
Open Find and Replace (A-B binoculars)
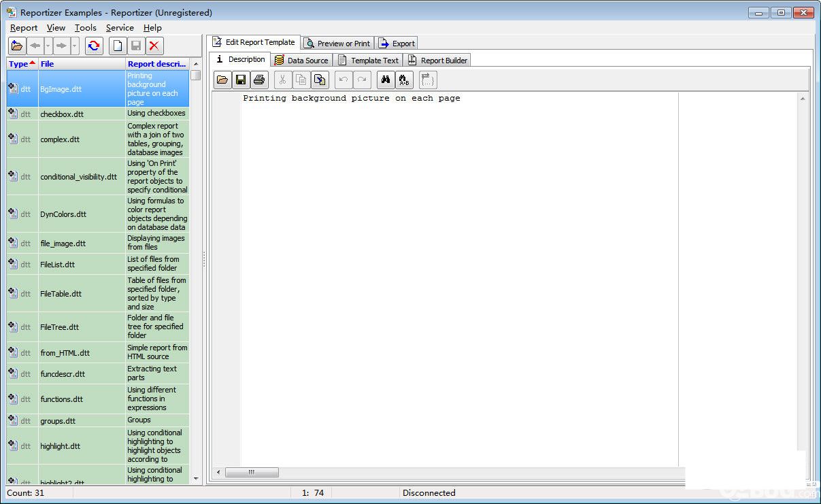pos(404,80)
